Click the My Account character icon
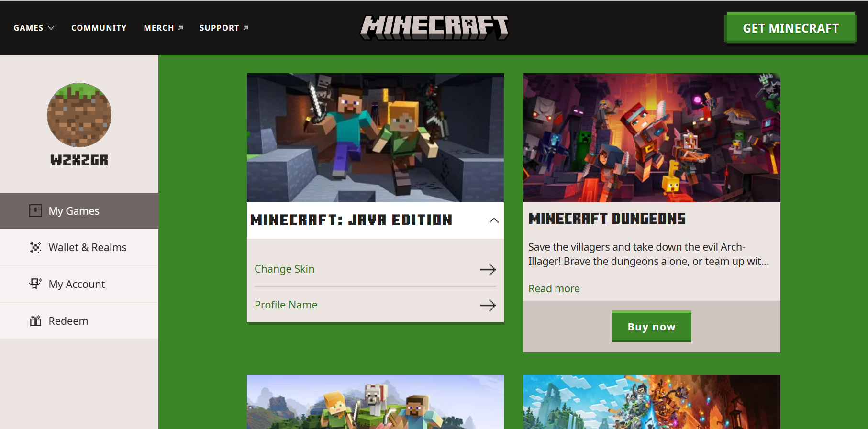This screenshot has width=868, height=429. (35, 284)
